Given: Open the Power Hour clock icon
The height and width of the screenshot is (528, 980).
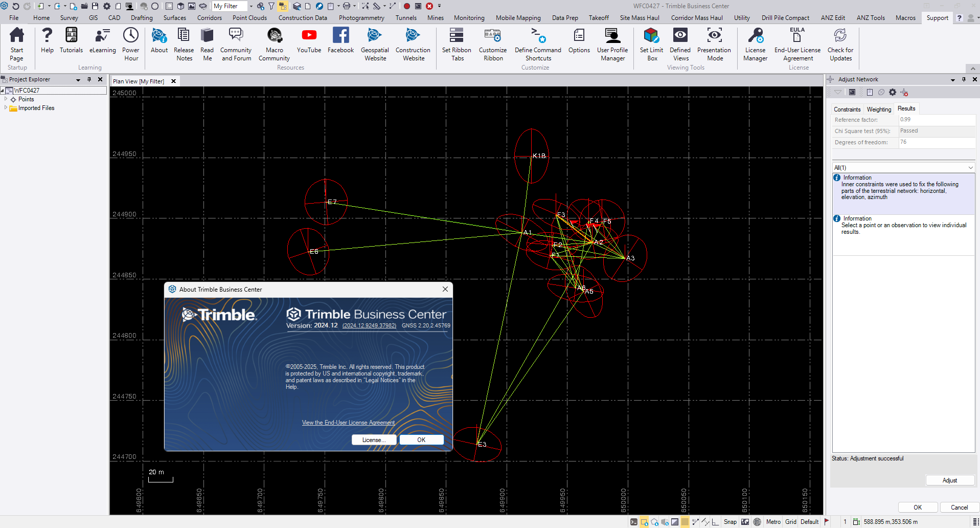Looking at the screenshot, I should [131, 45].
